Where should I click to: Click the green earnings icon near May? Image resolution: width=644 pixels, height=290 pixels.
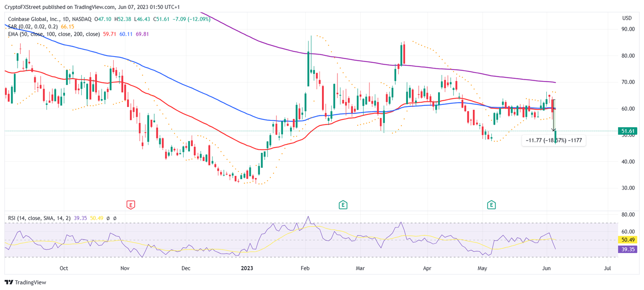pyautogui.click(x=491, y=205)
